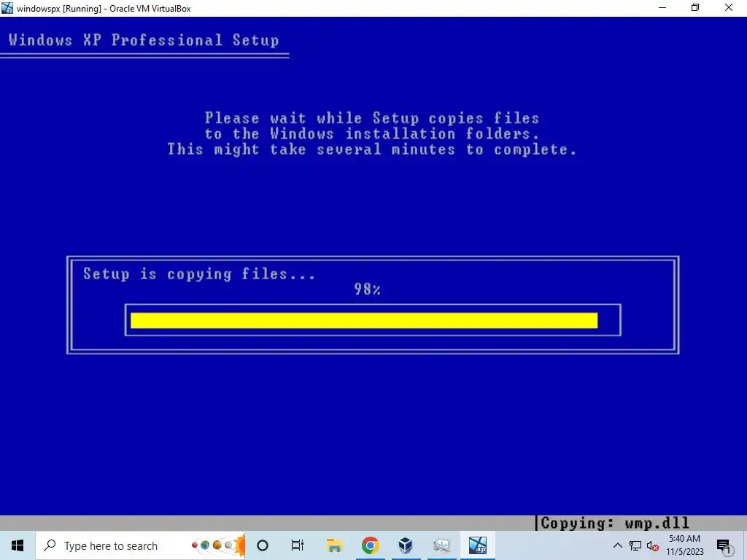
Task: Open the Windows Start menu
Action: (x=18, y=545)
